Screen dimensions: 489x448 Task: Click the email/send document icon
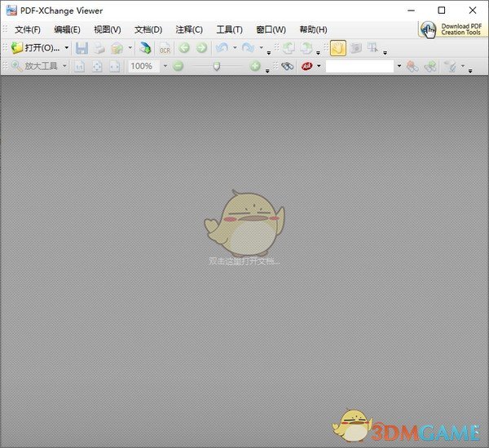coord(117,48)
